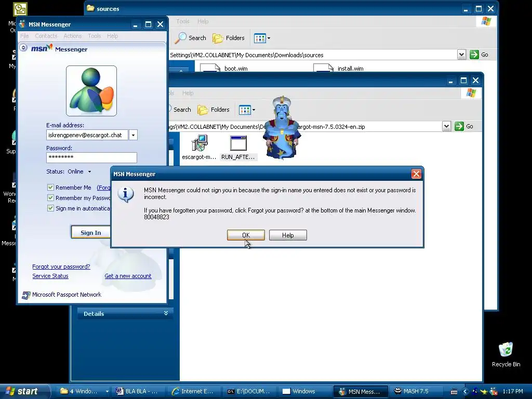Switch to BLA BLA Word taskbar item
The width and height of the screenshot is (532, 399).
(x=138, y=391)
